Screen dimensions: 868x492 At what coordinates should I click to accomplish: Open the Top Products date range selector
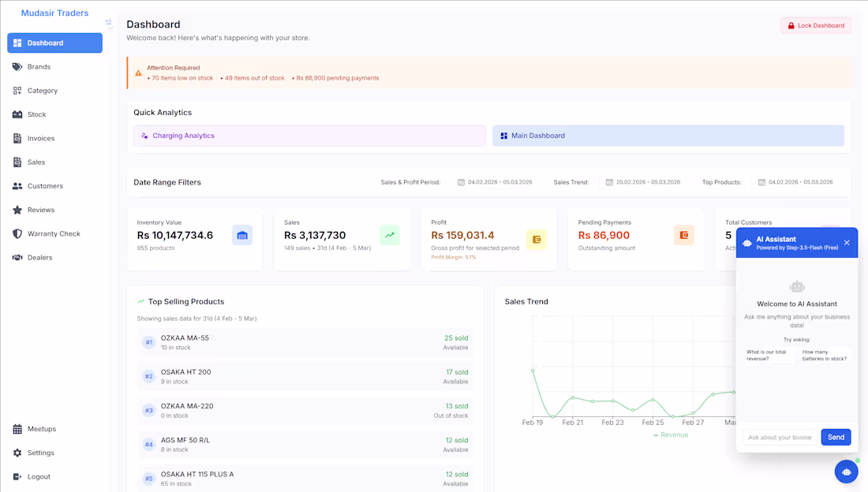[x=797, y=181]
